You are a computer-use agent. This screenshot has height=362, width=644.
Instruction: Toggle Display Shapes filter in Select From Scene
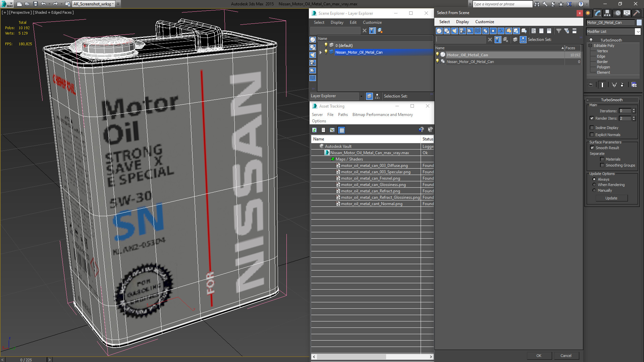pos(447,31)
